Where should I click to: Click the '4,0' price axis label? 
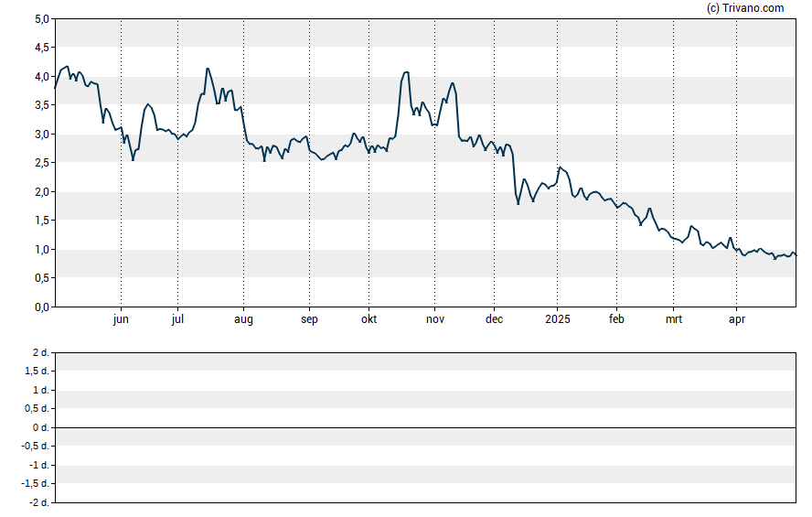(42, 77)
